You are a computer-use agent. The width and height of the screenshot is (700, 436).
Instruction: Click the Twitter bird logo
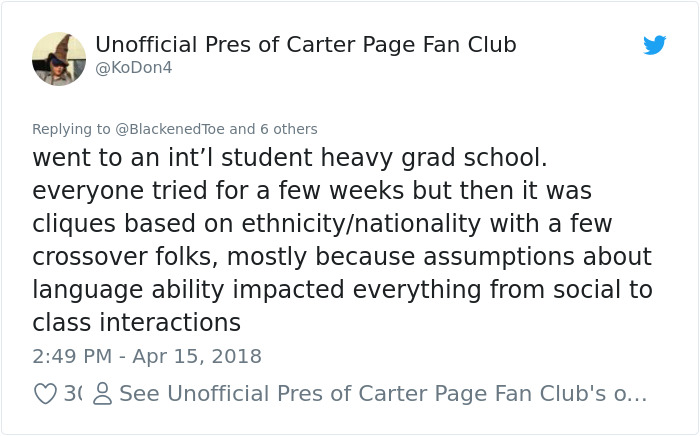[x=654, y=45]
